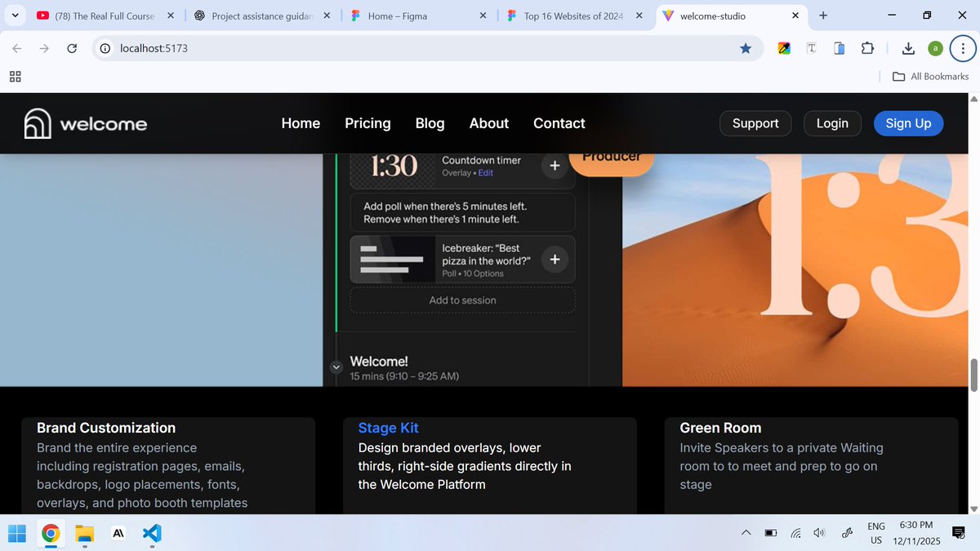Add the Countdown timer overlay with plus button
Screen dimensions: 980x551
[x=554, y=165]
